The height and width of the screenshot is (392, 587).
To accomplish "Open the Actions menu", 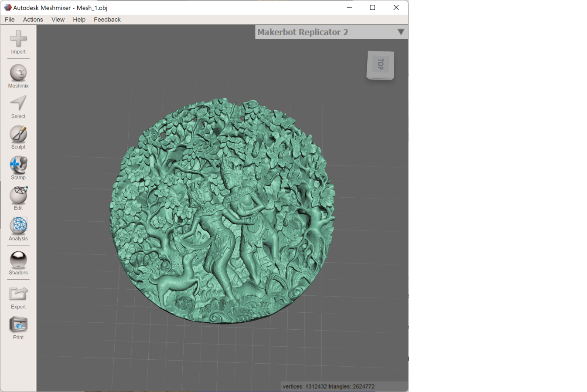I will [x=33, y=20].
